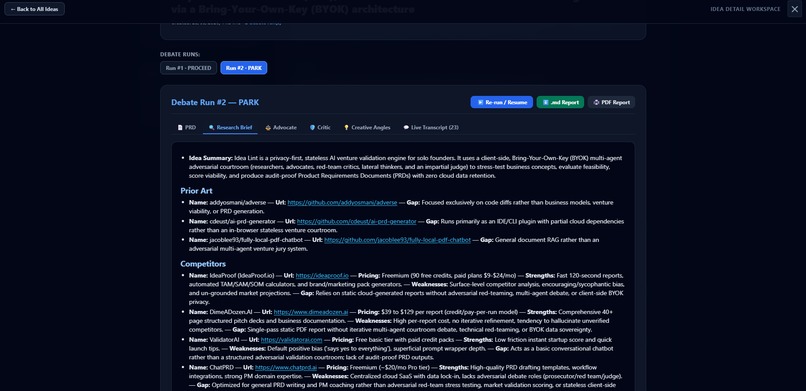The height and width of the screenshot is (391, 806).
Task: Click the document icon beside PRD
Action: tap(180, 127)
